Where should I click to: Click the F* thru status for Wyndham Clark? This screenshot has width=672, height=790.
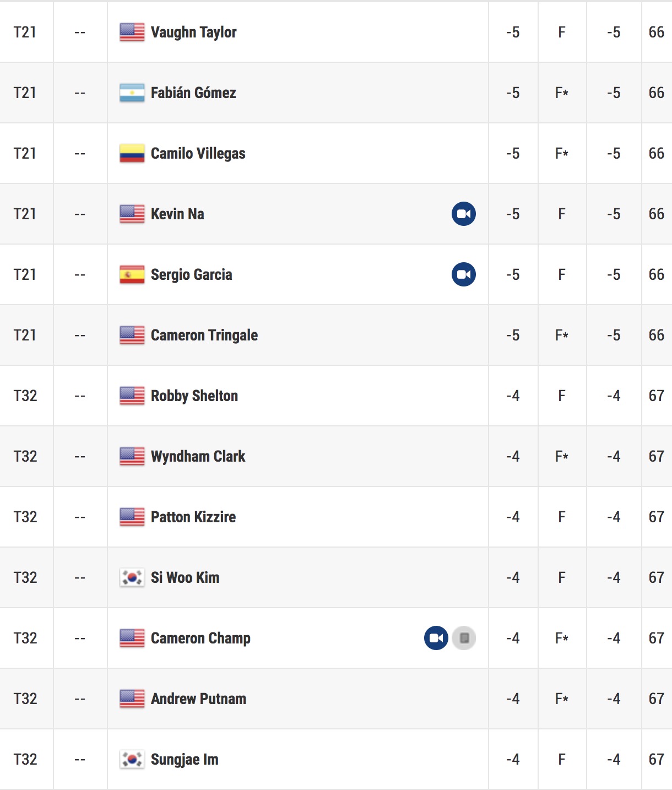click(562, 456)
